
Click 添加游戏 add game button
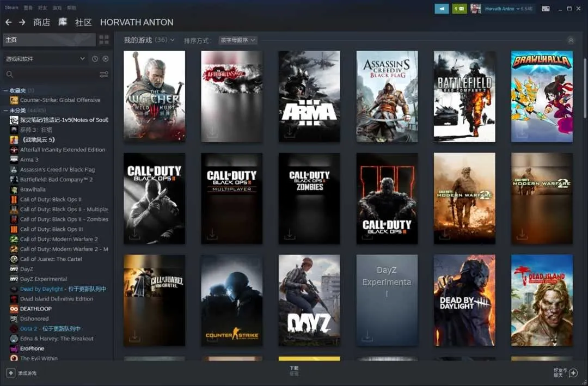click(x=22, y=373)
